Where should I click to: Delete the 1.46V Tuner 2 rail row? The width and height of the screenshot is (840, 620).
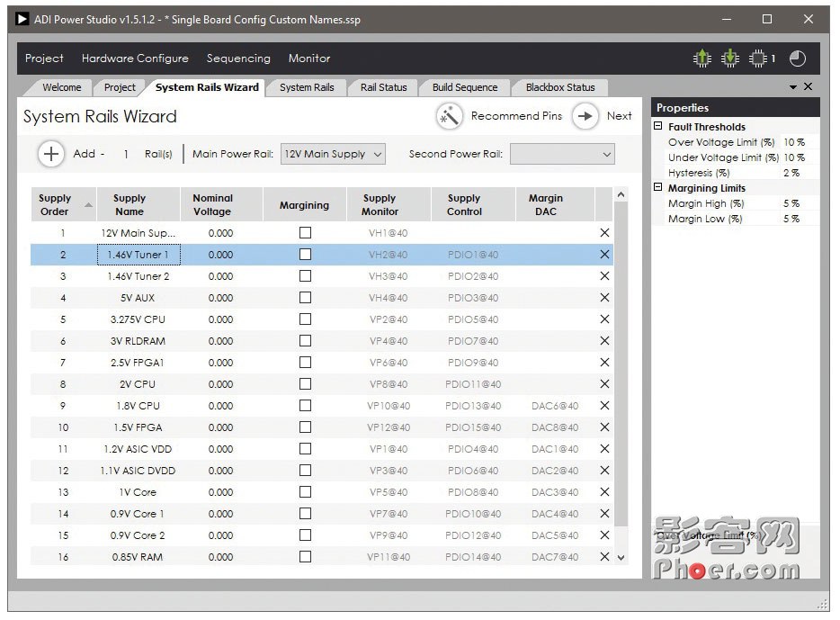coord(604,276)
